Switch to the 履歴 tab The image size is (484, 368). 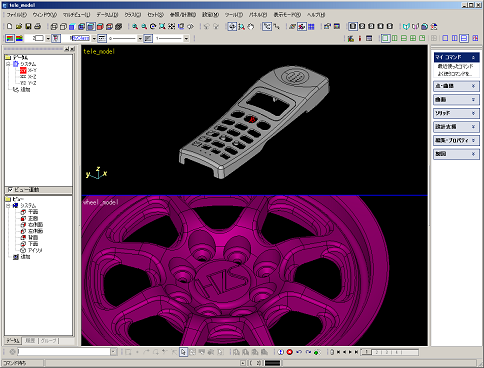30,341
